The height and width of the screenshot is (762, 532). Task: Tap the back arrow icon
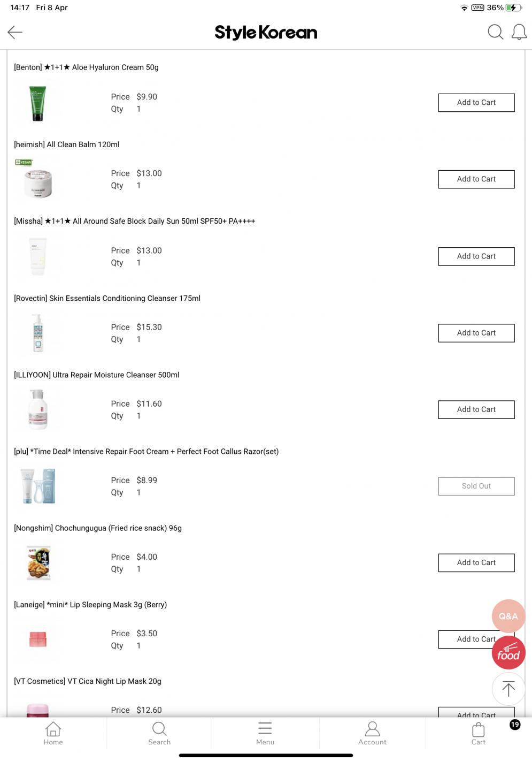click(x=15, y=32)
